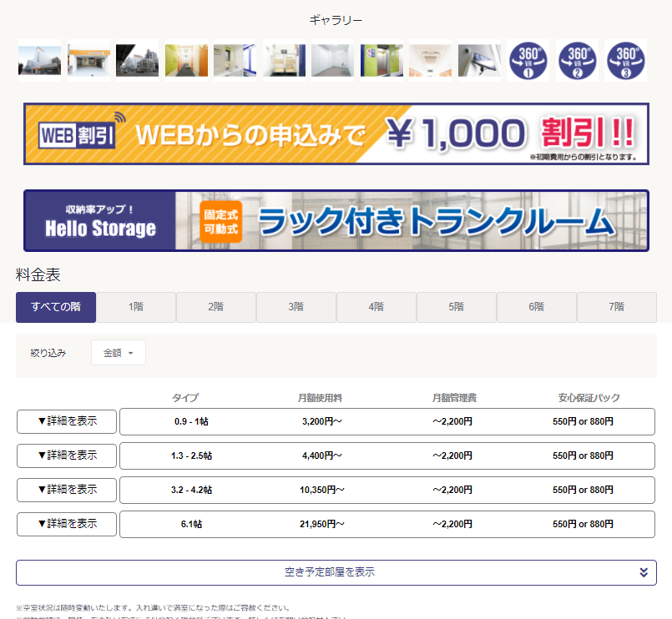672x619 pixels.
Task: Switch to the 7階 floor tab
Action: pyautogui.click(x=616, y=307)
